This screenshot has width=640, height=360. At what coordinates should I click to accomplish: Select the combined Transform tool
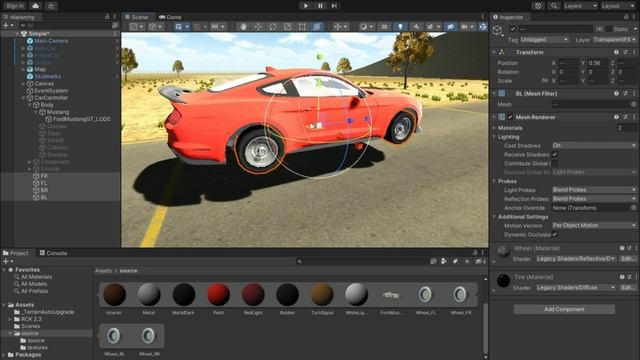[x=317, y=27]
